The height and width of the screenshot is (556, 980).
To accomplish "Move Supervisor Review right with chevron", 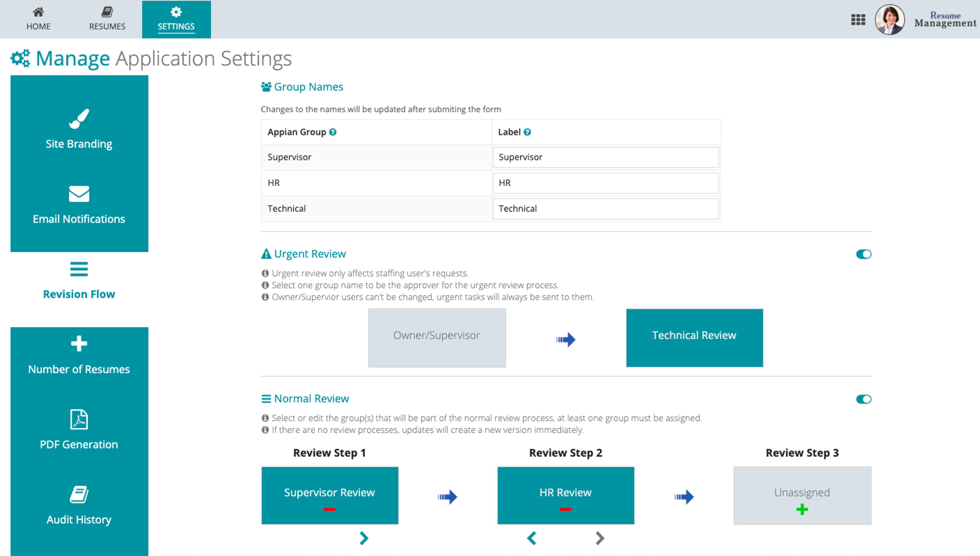I will (364, 538).
